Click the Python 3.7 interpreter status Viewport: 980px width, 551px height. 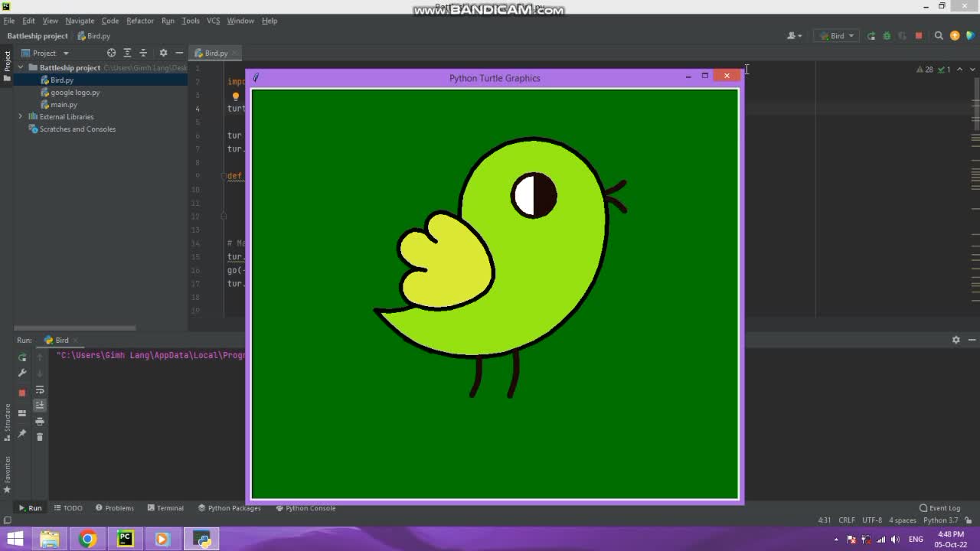pos(940,520)
